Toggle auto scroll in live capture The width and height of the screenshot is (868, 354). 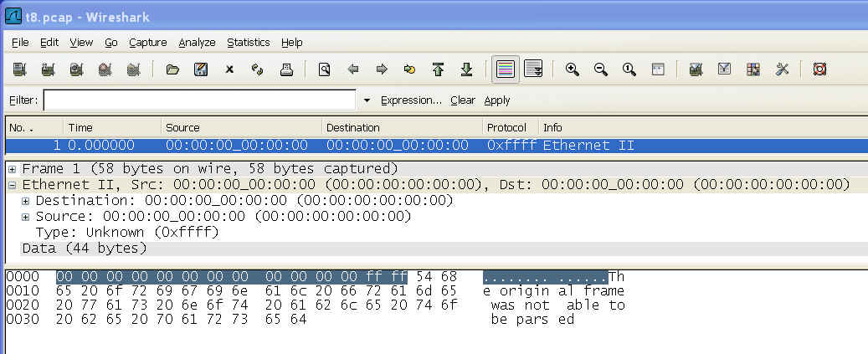533,69
